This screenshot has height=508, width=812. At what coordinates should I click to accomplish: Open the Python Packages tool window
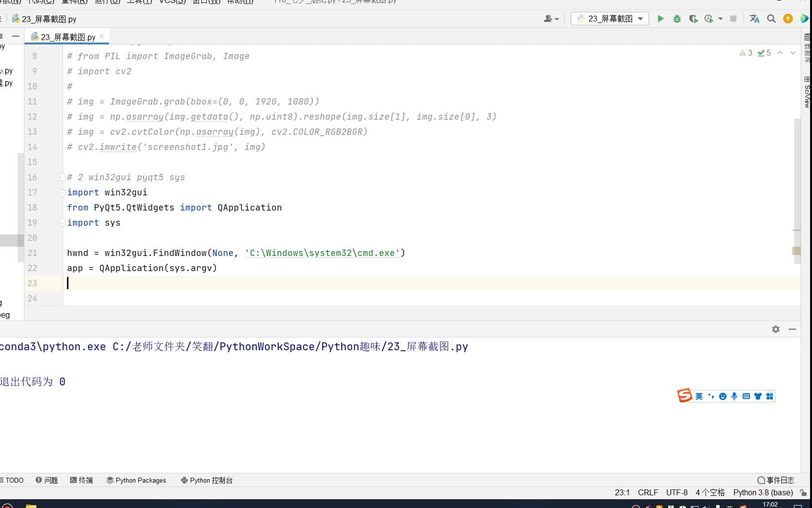(x=136, y=480)
